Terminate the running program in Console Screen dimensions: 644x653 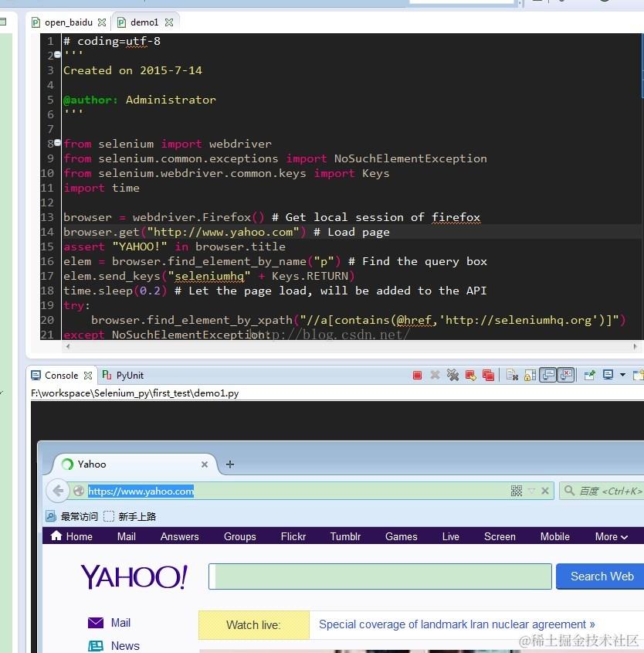tap(417, 376)
